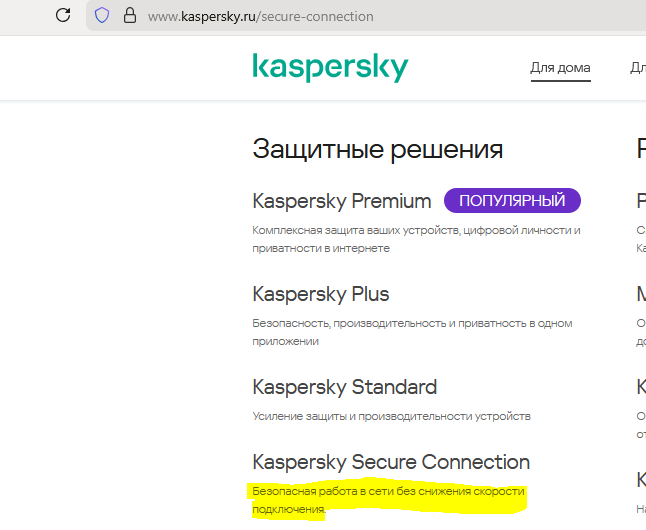The height and width of the screenshot is (530, 646).
Task: Click the Premium description about Комплексная защита
Action: point(416,239)
